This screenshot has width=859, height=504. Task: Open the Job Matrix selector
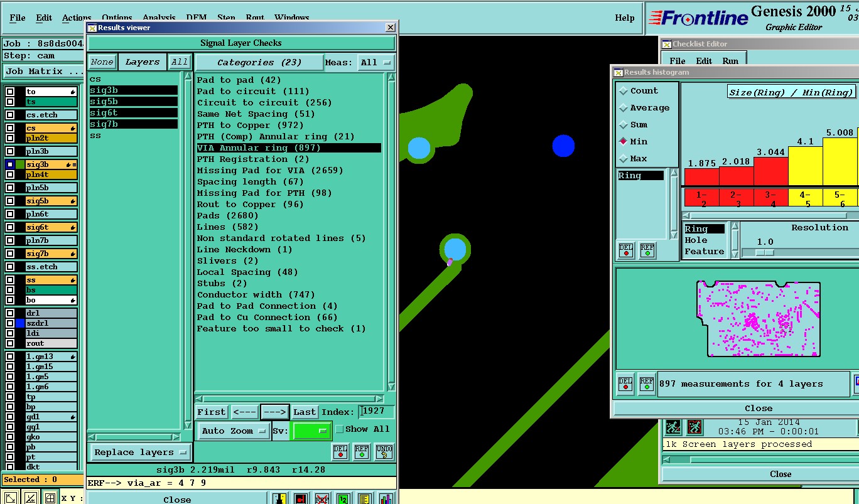click(44, 72)
